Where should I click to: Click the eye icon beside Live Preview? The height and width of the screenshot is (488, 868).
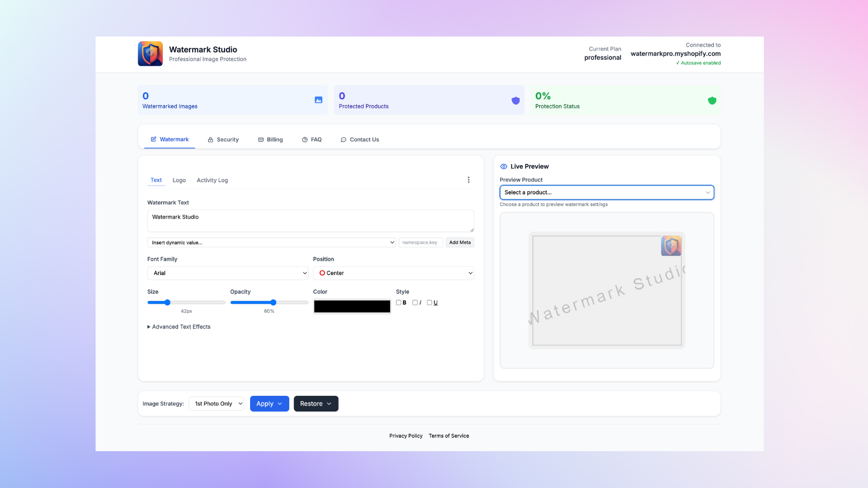coord(503,166)
